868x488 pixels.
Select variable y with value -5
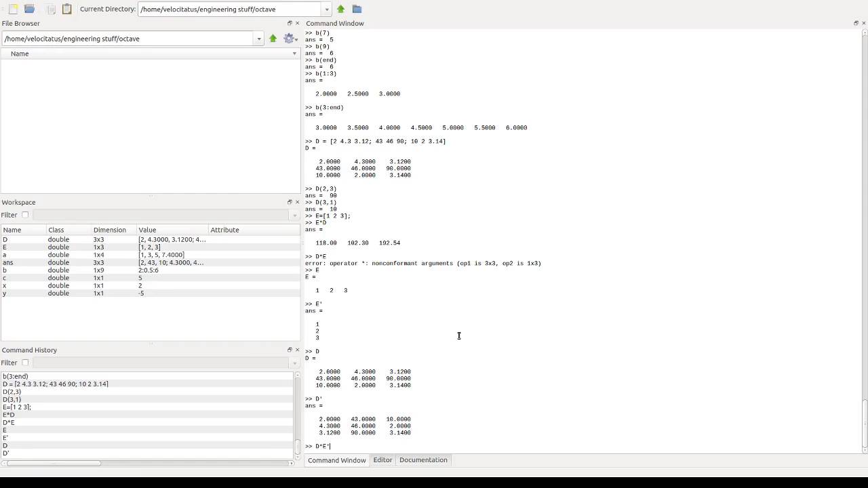click(x=150, y=293)
